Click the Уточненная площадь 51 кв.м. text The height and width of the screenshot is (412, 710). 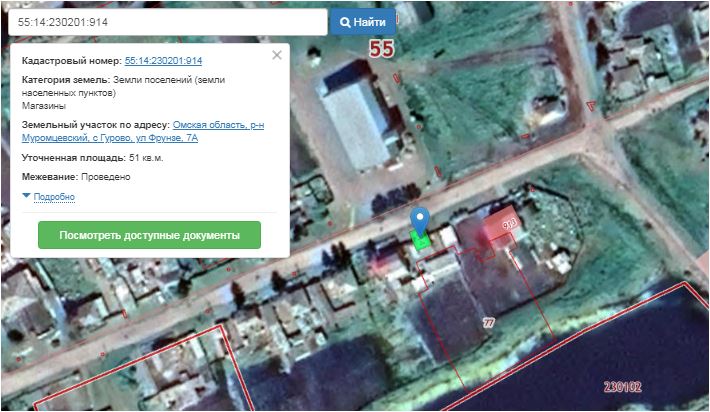[x=92, y=158]
